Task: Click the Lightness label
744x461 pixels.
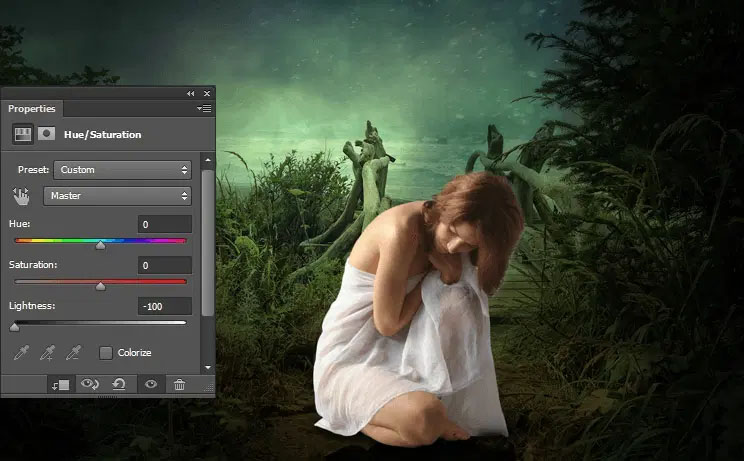Action: pyautogui.click(x=32, y=306)
